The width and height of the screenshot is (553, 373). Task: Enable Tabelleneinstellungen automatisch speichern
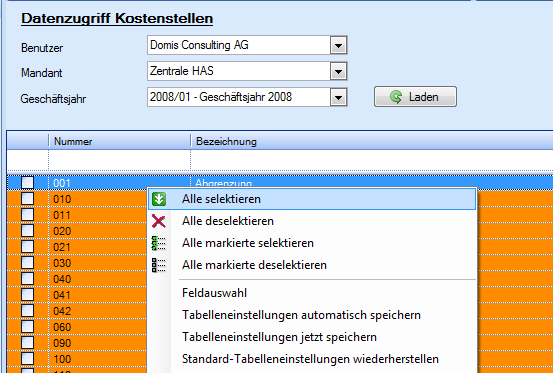point(312,315)
